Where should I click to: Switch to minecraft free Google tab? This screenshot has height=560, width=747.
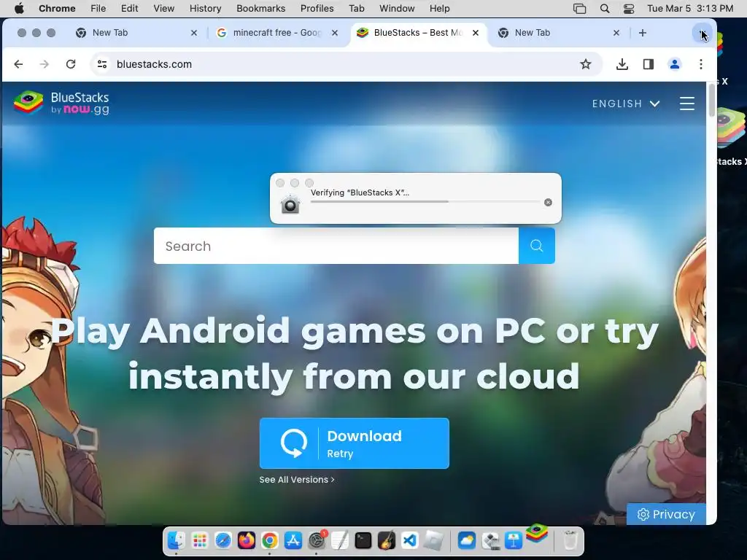coord(276,33)
